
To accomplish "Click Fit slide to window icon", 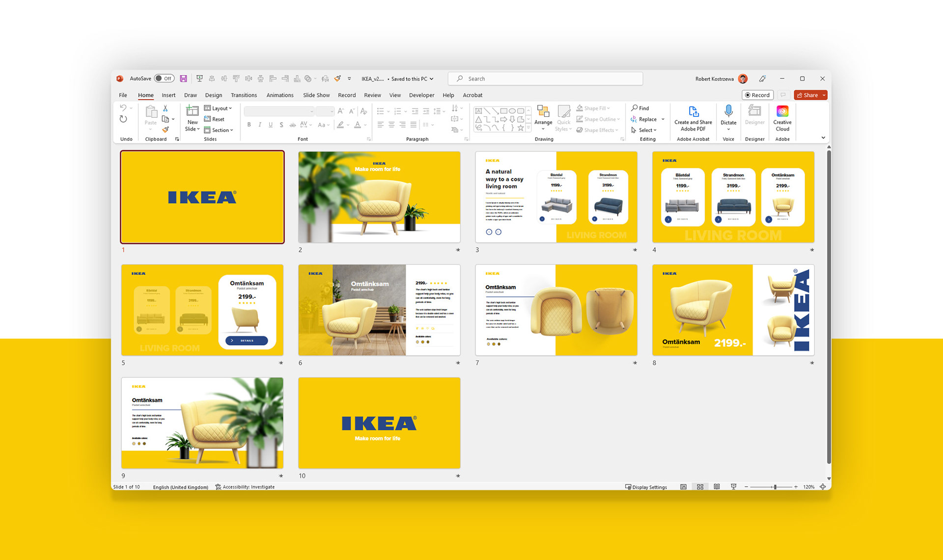I will 823,487.
